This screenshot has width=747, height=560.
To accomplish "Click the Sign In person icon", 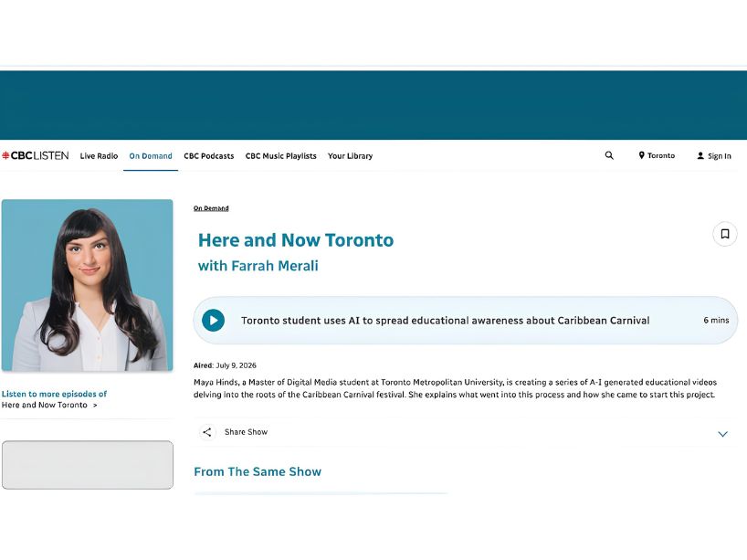I will click(700, 156).
